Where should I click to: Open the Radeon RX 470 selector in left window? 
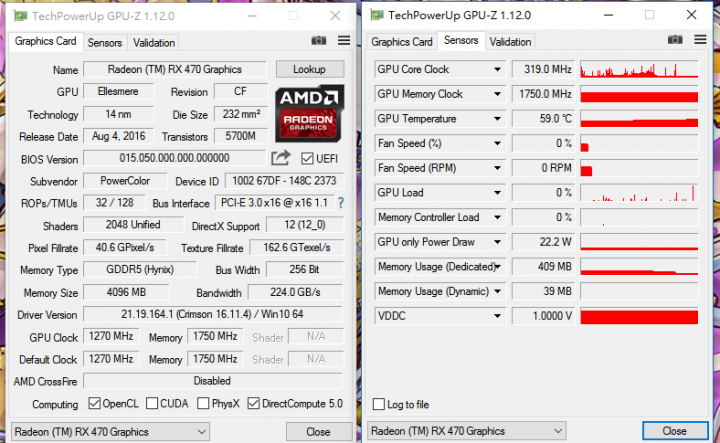point(110,432)
